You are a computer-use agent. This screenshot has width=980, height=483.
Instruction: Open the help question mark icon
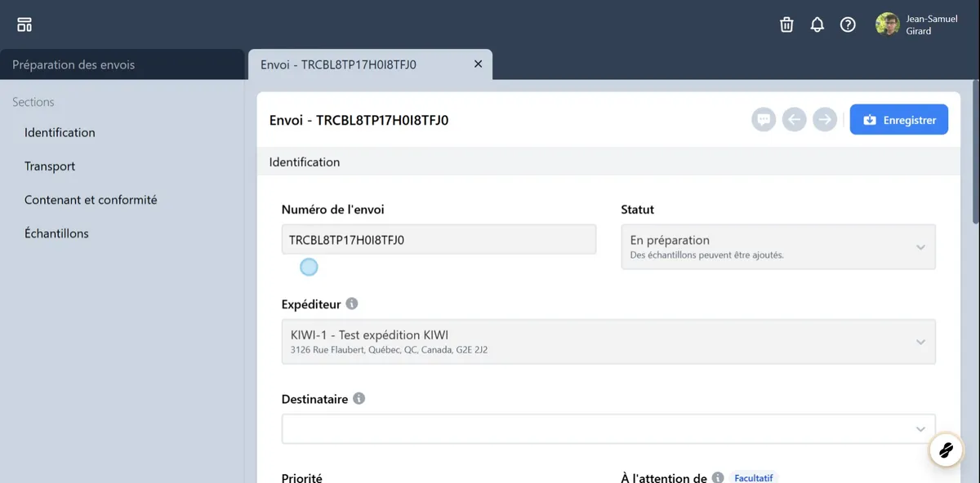(x=848, y=24)
